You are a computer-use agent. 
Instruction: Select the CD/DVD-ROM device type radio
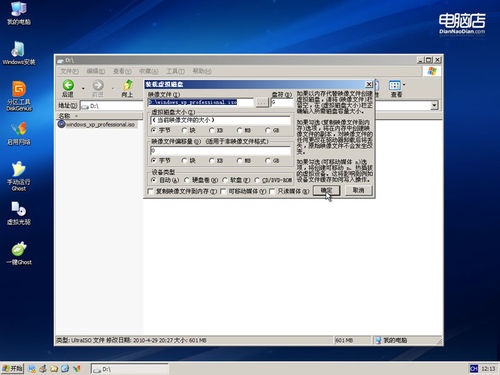coord(257,180)
